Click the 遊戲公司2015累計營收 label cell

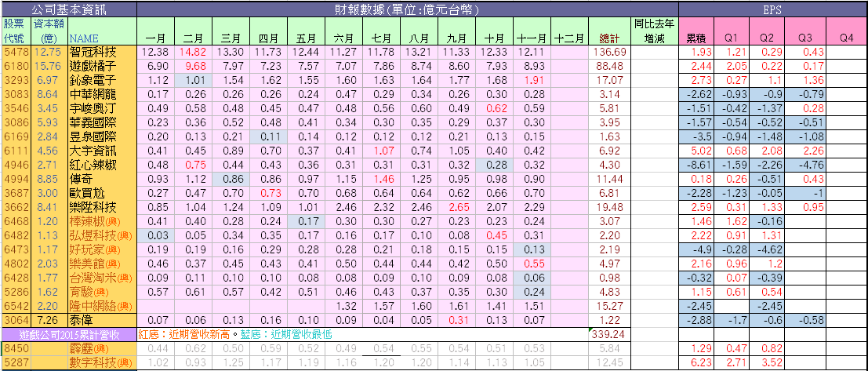pos(69,334)
